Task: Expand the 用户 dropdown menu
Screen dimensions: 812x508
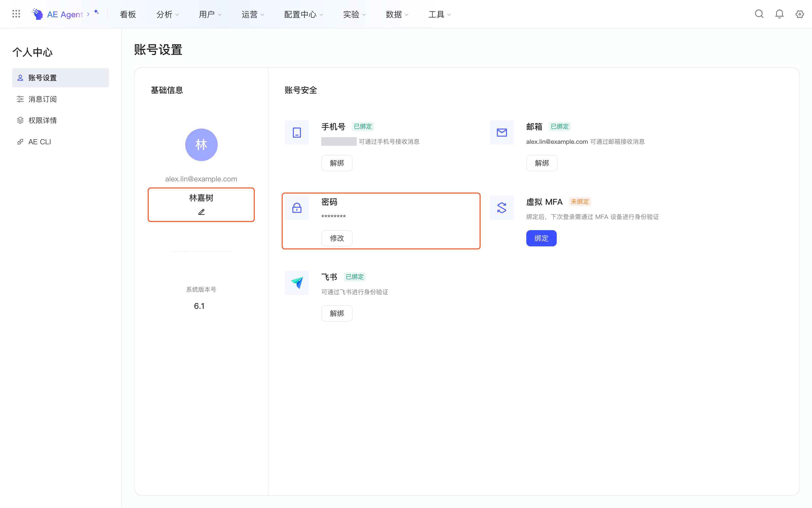Action: click(210, 14)
